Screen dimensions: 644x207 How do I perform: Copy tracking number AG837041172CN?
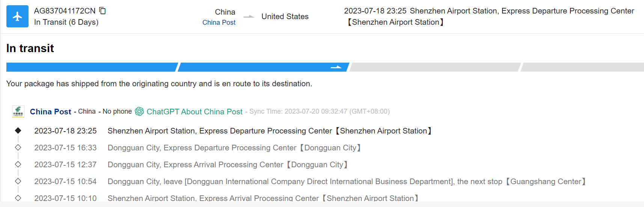pos(103,11)
